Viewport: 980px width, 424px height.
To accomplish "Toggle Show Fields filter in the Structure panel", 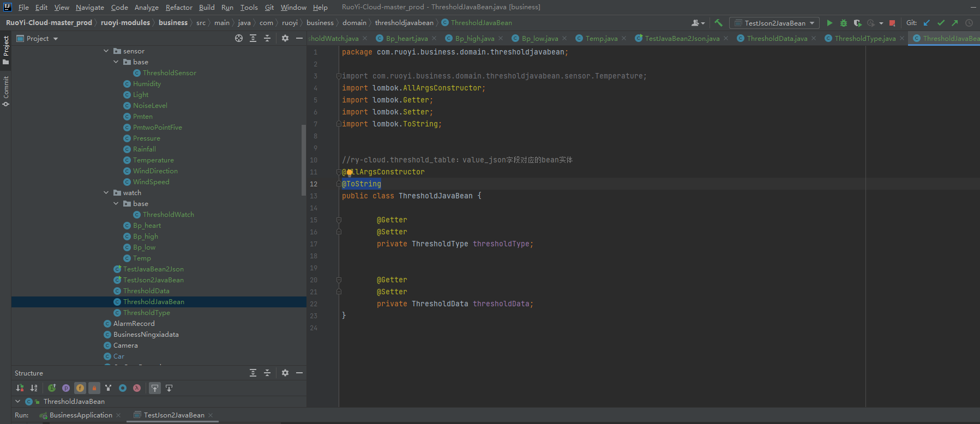I will [80, 388].
